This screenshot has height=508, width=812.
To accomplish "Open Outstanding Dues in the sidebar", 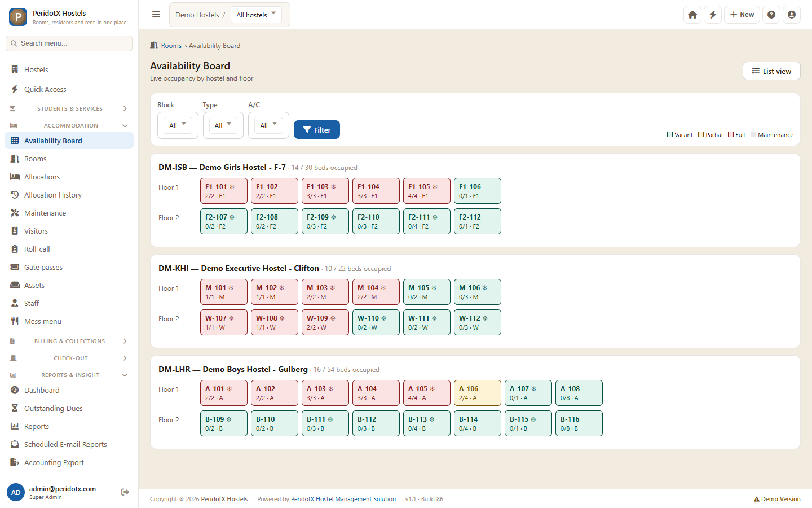I will [69, 408].
